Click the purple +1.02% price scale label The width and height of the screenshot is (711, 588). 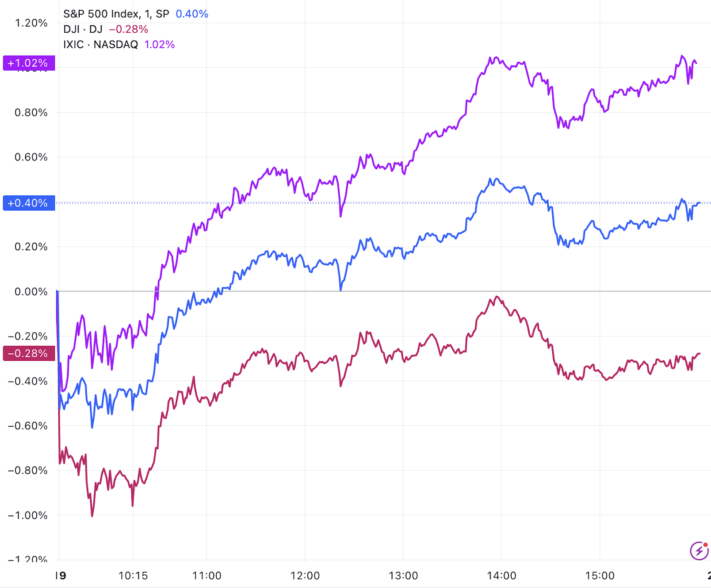tap(29, 63)
